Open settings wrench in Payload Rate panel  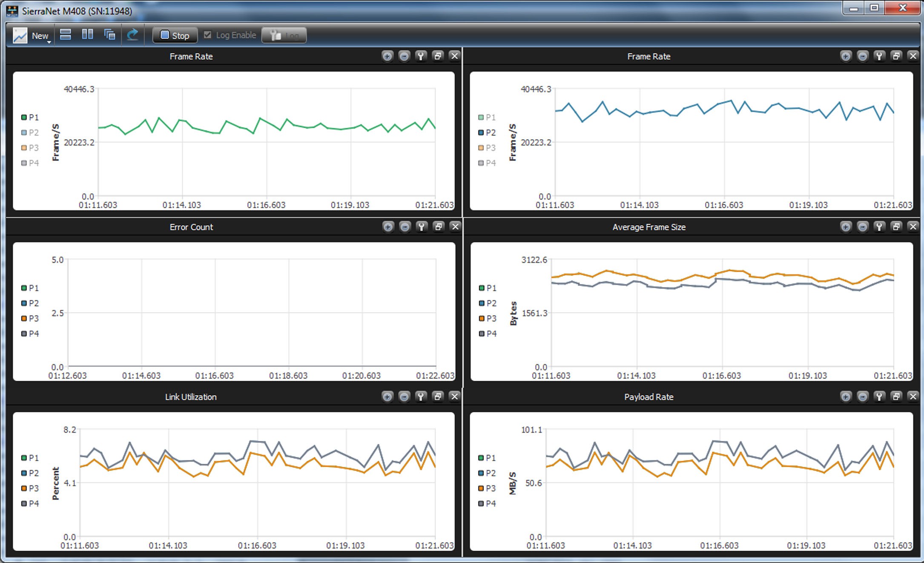click(x=879, y=397)
